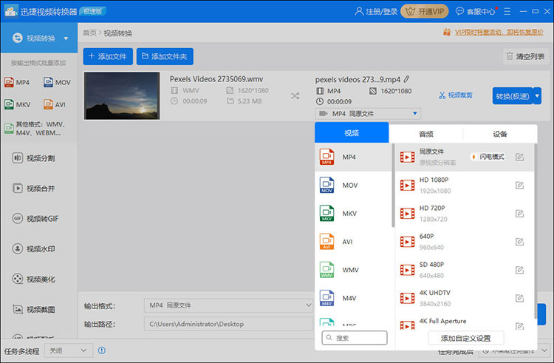
Task: Click the info icon beside 任务多线程
Action: click(x=102, y=350)
